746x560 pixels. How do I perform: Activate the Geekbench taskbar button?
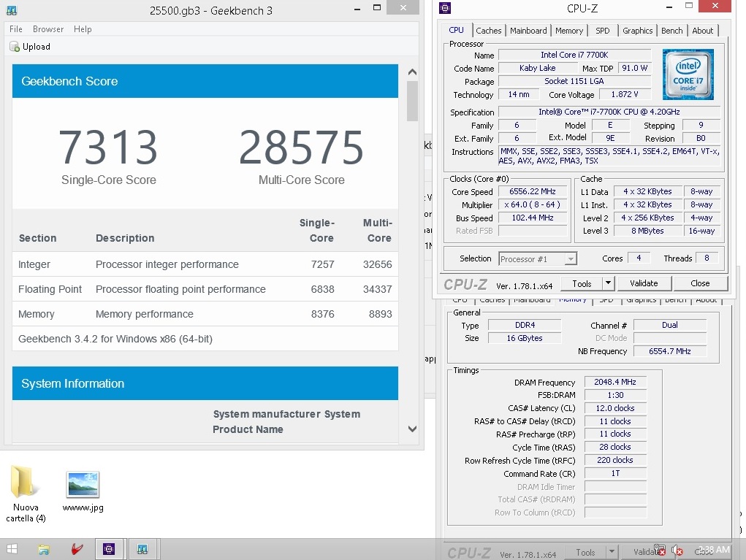tap(142, 550)
